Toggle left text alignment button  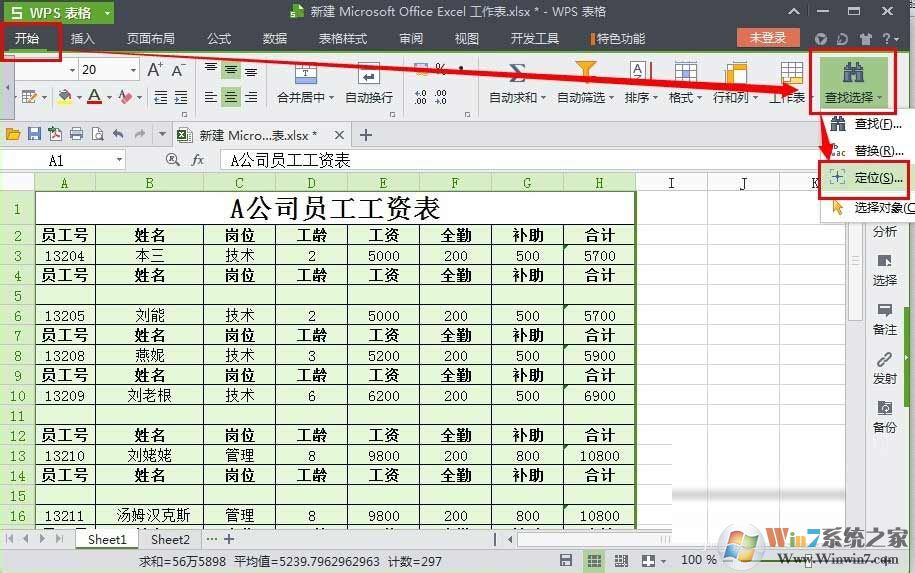211,97
